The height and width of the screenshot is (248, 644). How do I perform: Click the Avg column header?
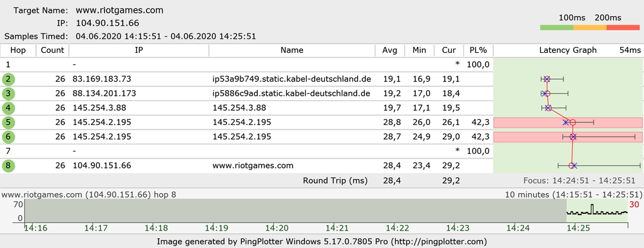pyautogui.click(x=390, y=50)
